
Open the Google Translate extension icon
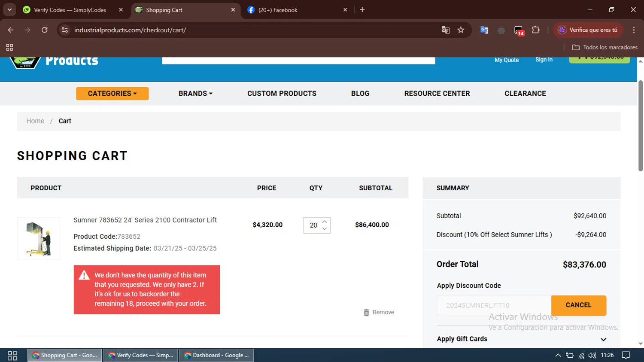pos(484,30)
